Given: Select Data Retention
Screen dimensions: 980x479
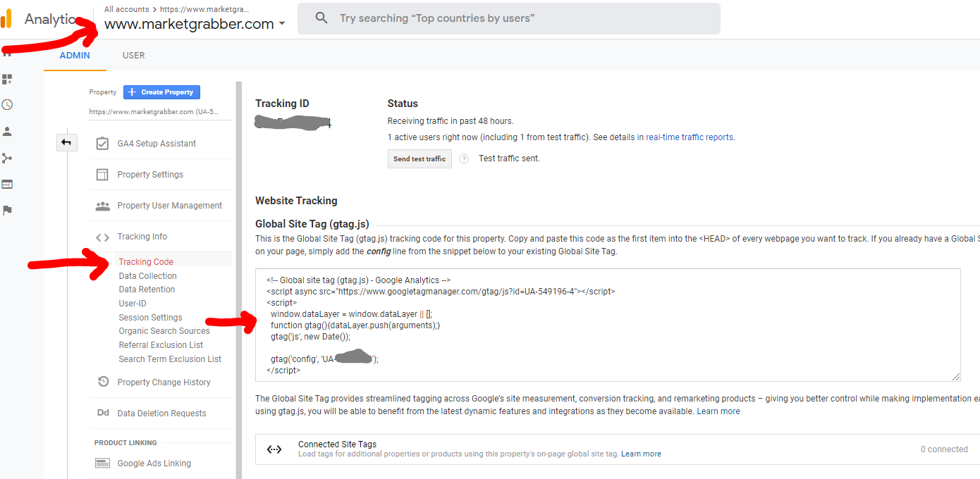Looking at the screenshot, I should tap(147, 290).
